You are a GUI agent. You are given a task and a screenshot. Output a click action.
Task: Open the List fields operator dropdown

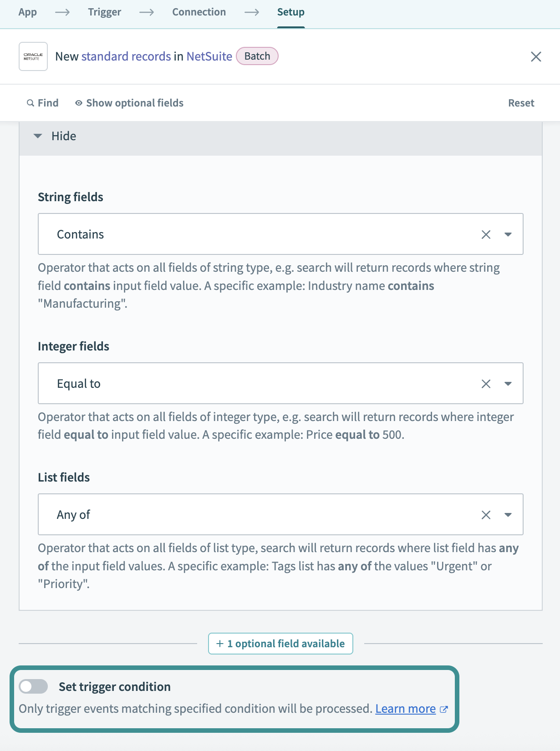point(508,515)
